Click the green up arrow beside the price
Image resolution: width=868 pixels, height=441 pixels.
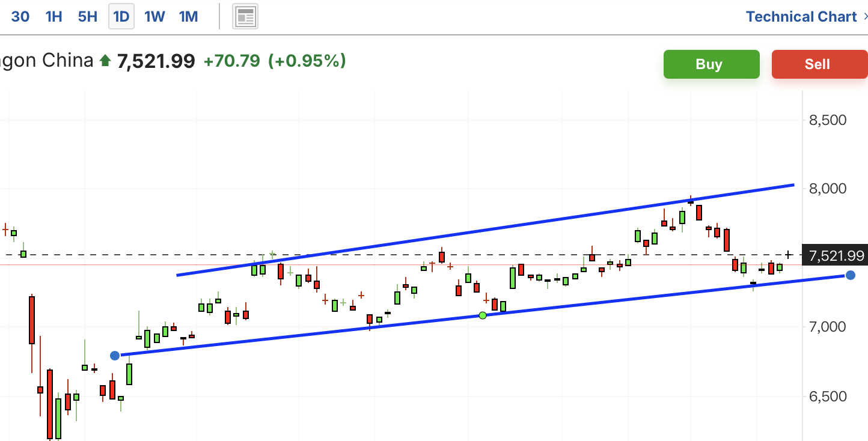click(x=105, y=61)
